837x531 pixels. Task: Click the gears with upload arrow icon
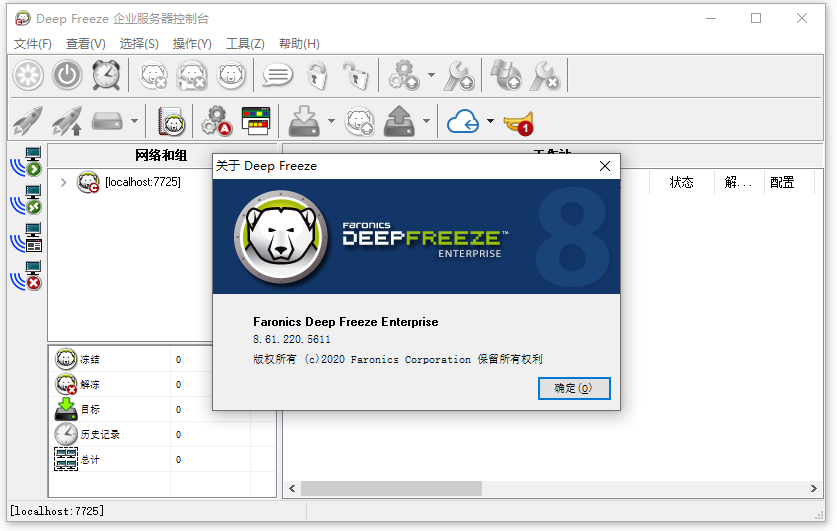(x=404, y=75)
